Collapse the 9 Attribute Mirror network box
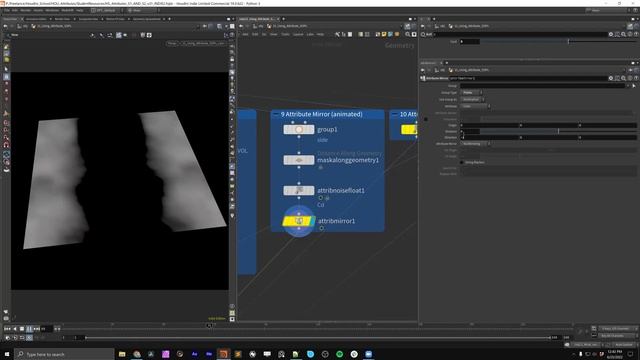The image size is (640, 360). point(276,114)
